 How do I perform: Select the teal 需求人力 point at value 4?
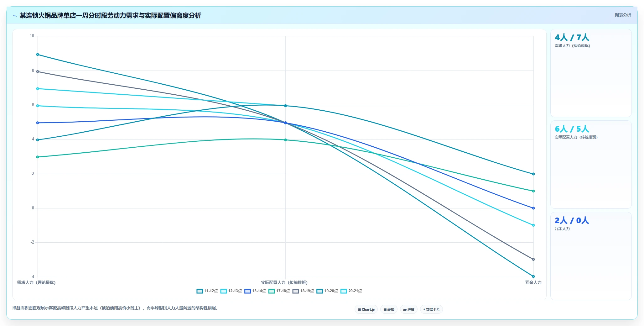click(x=38, y=140)
